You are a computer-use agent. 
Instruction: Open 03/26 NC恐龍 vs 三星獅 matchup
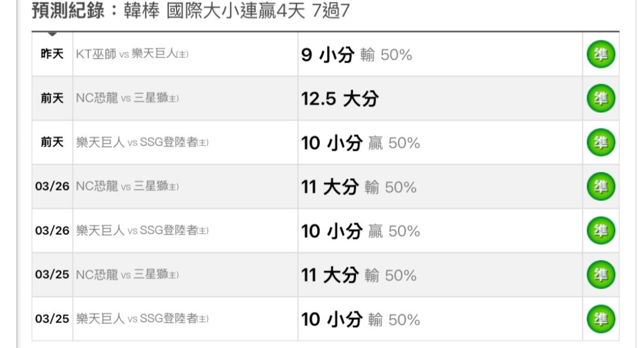click(128, 187)
